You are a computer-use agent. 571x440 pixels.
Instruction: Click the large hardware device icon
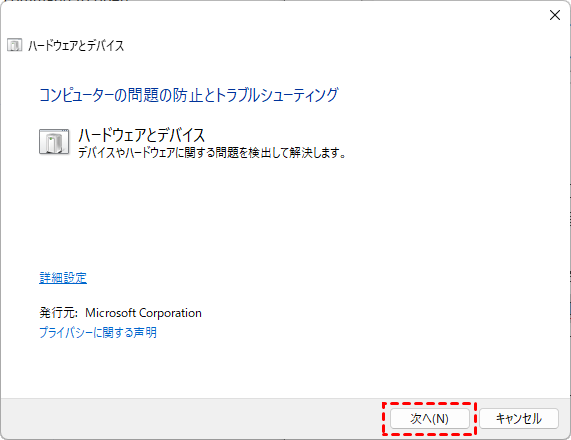click(x=54, y=142)
